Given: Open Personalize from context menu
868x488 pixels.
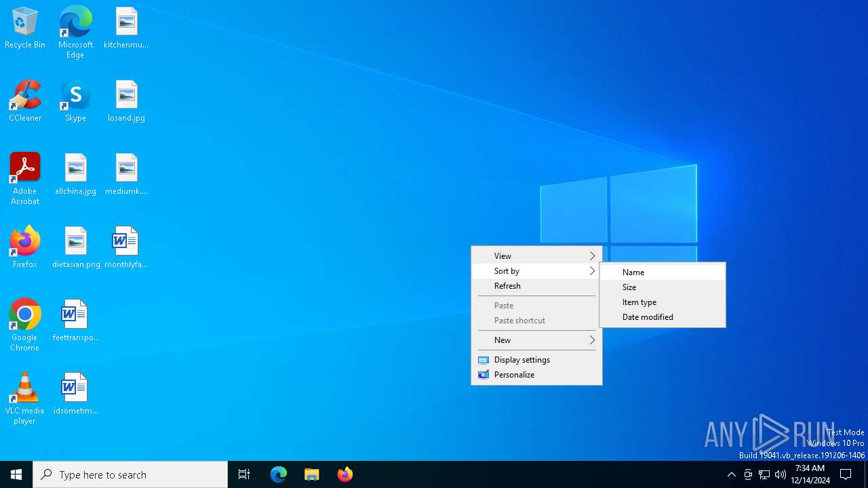Looking at the screenshot, I should 536,374.
